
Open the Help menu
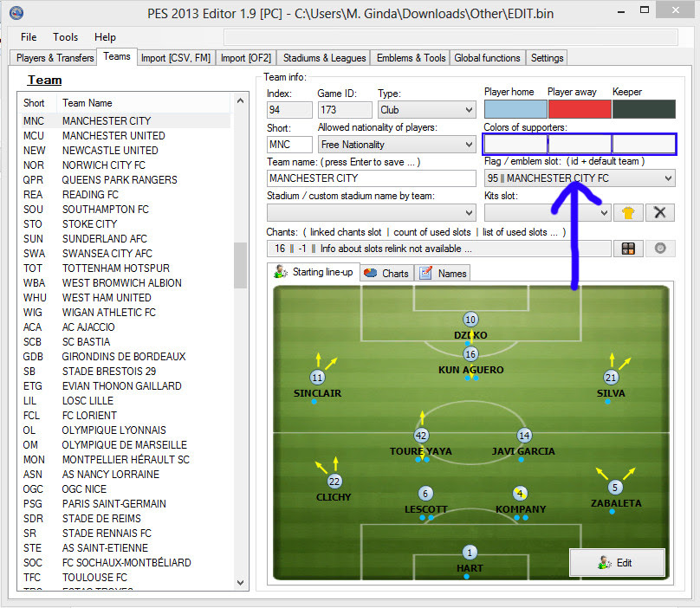[105, 37]
